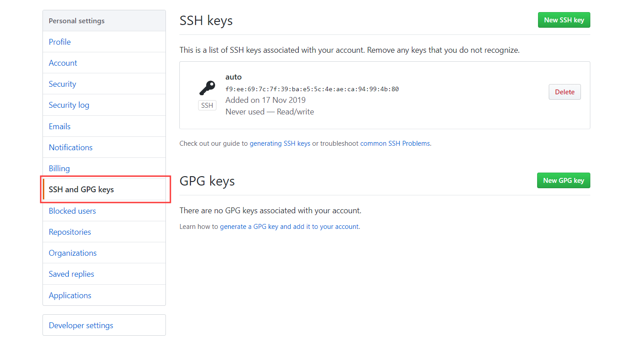
Task: Open the Security log settings page
Action: (69, 105)
